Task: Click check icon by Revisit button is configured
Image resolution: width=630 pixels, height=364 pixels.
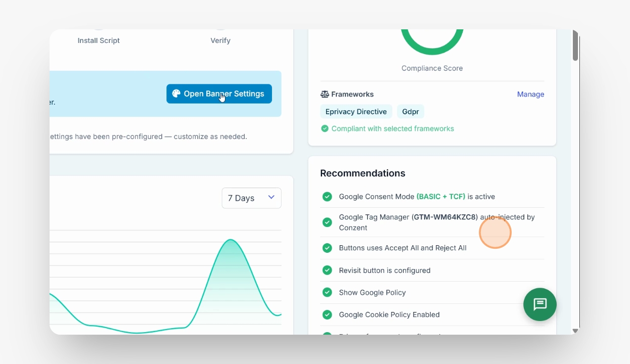Action: click(327, 270)
